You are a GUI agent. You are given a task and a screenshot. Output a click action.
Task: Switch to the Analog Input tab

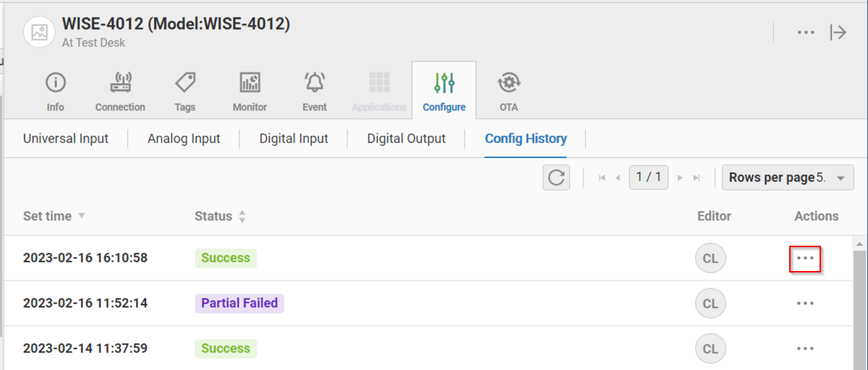click(184, 139)
